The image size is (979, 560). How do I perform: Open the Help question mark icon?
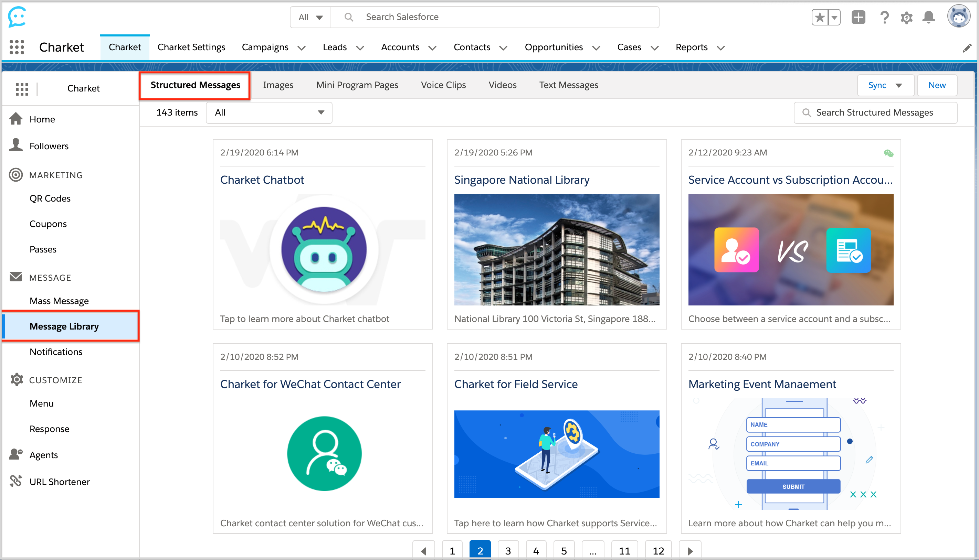(884, 17)
